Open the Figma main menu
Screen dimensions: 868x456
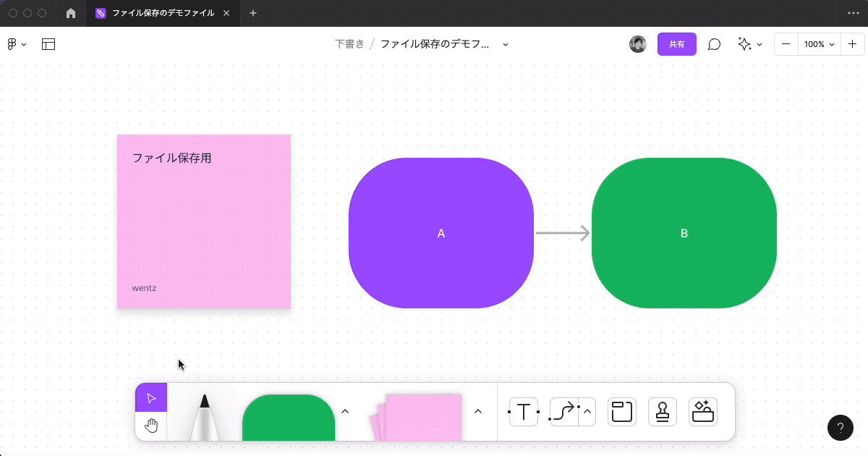pyautogui.click(x=14, y=44)
